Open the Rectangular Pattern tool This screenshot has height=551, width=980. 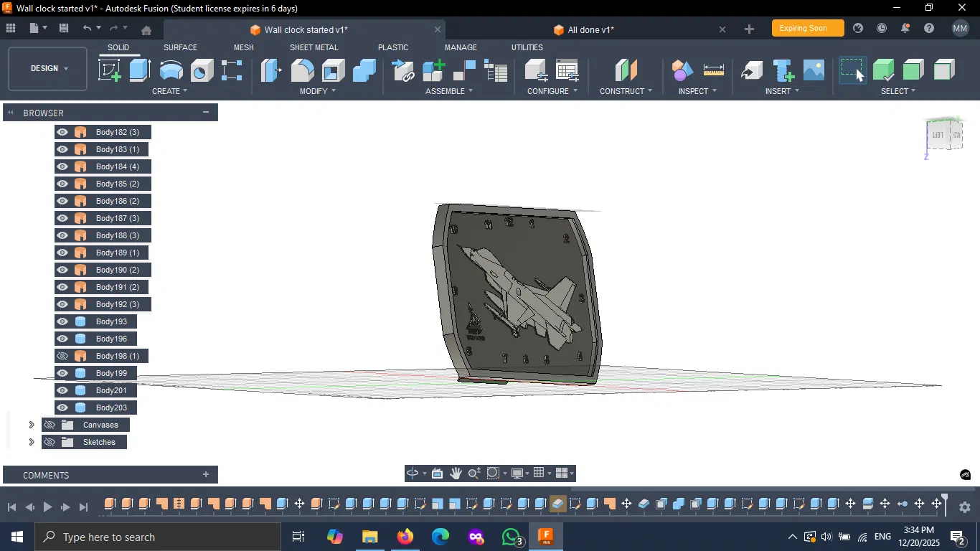coord(232,70)
